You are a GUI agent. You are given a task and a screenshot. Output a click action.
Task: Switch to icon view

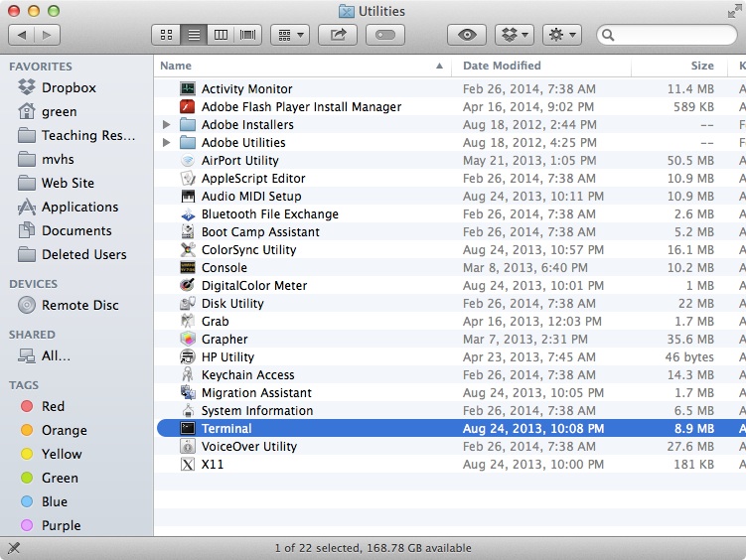[x=166, y=35]
